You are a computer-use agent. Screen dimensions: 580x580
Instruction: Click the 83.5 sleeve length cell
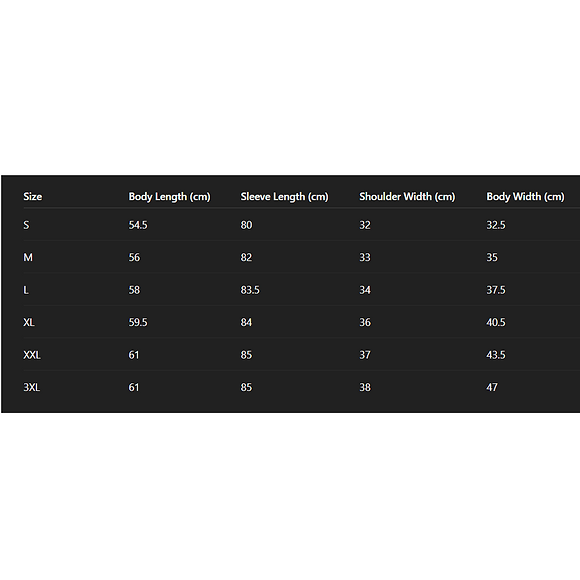pos(250,290)
